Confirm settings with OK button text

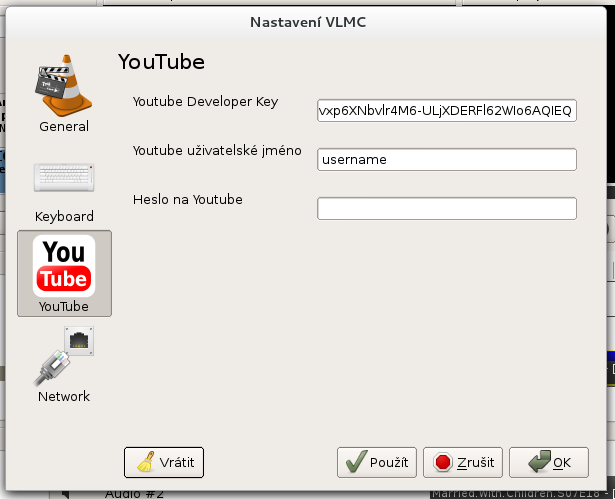pyautogui.click(x=561, y=463)
